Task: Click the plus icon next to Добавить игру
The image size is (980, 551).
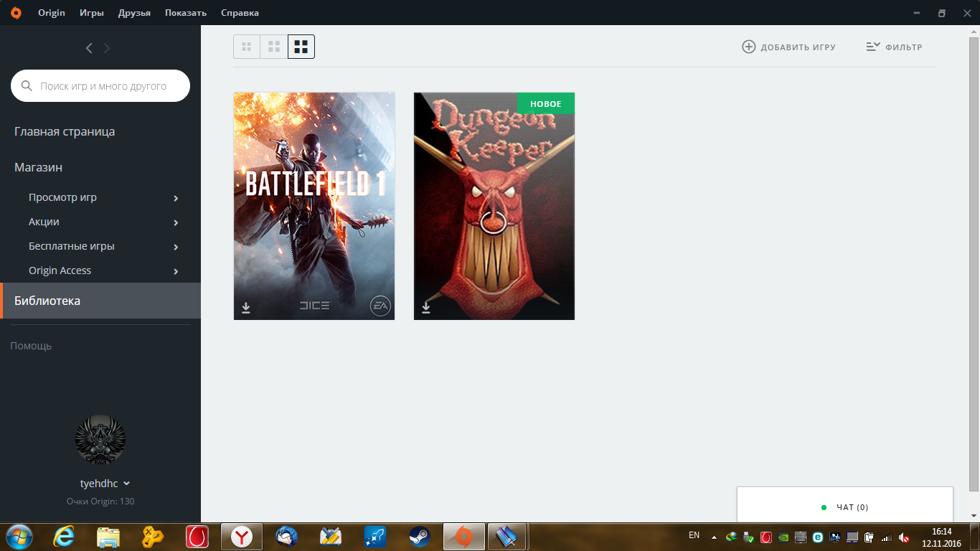Action: pyautogui.click(x=748, y=47)
